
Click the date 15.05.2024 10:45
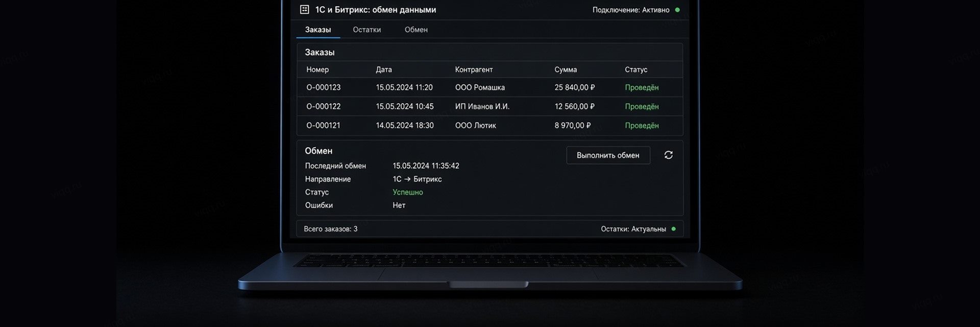405,106
